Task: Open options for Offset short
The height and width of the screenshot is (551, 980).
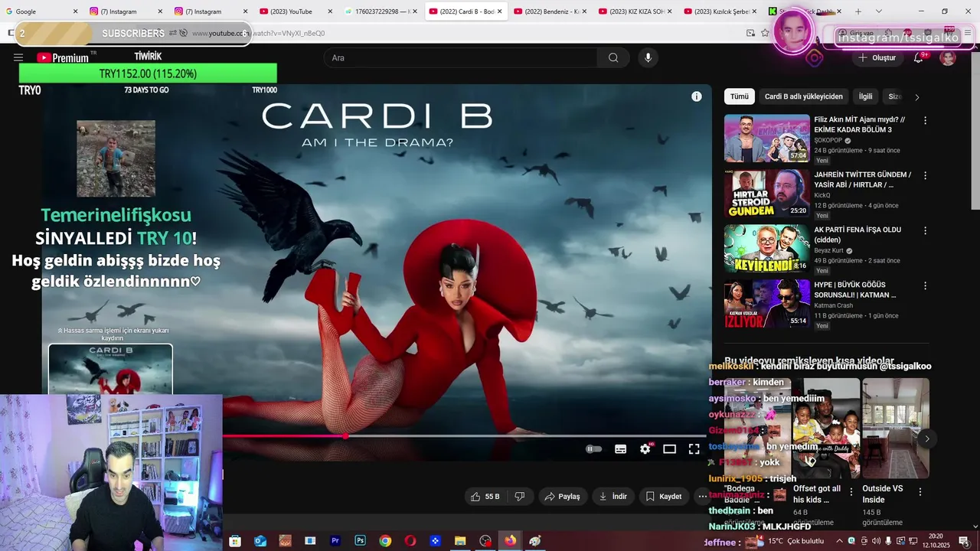Action: pyautogui.click(x=851, y=492)
